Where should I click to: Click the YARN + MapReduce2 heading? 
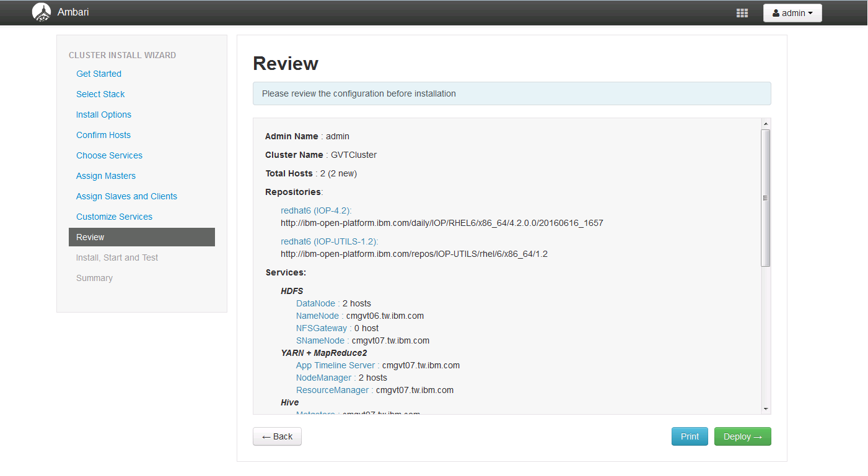(323, 353)
